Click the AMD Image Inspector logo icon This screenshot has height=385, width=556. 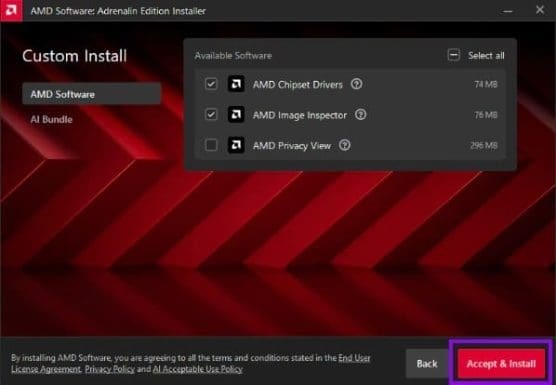point(236,115)
